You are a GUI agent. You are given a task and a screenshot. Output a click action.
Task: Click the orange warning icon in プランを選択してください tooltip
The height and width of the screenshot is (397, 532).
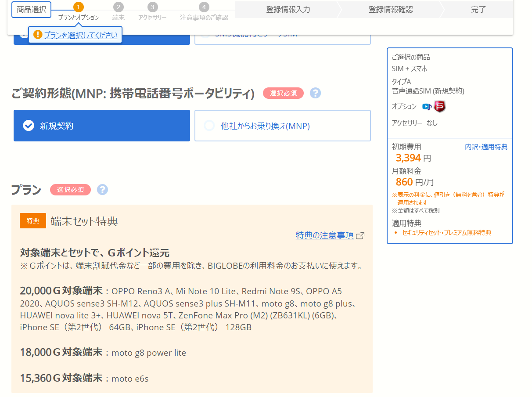pos(38,35)
